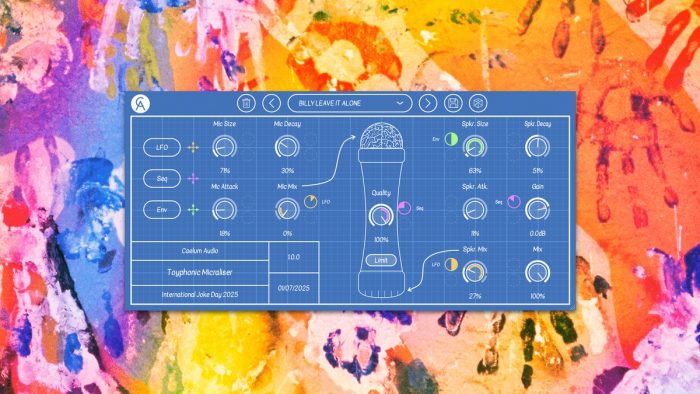700x394 pixels.
Task: Click the randomize dice cube icon
Action: click(479, 104)
